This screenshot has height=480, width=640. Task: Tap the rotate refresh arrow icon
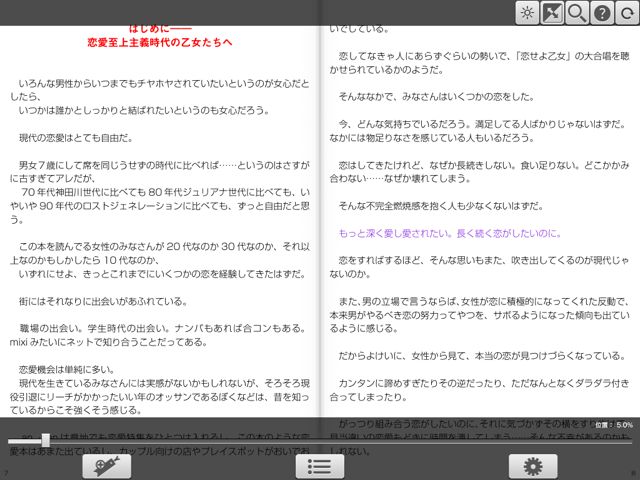click(x=627, y=13)
